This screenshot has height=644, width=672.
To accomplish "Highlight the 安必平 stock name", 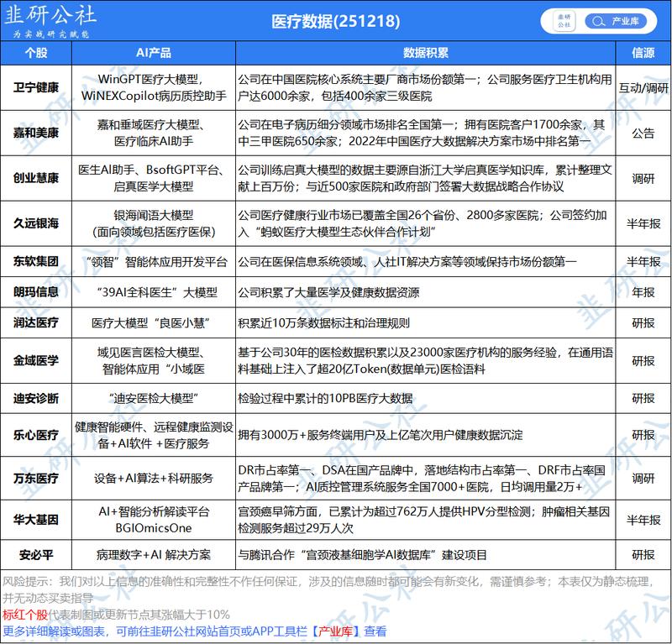I will point(36,552).
